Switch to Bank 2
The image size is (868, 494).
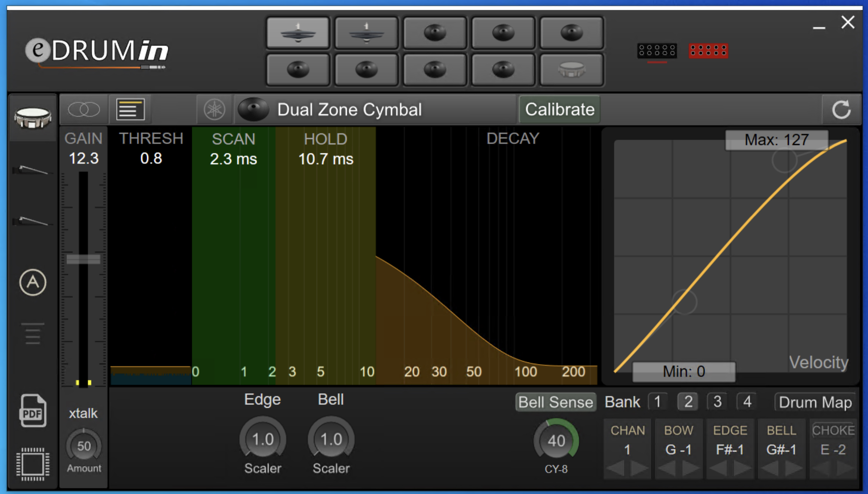pos(688,402)
